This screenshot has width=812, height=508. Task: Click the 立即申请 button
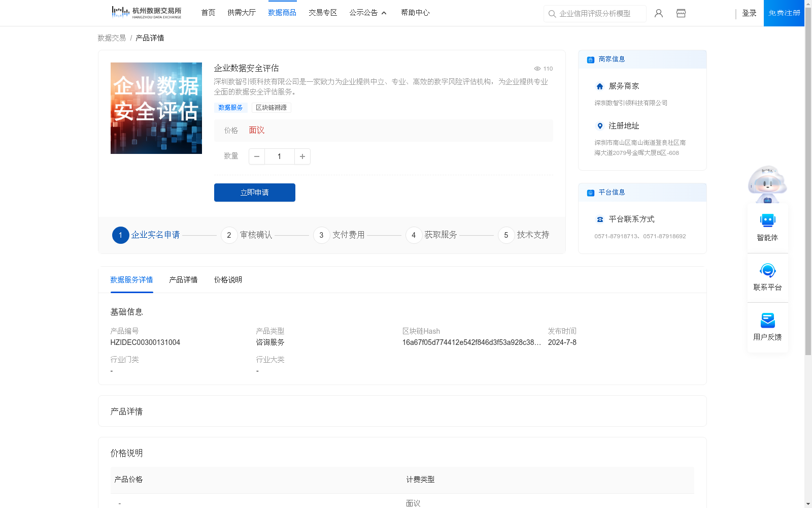[255, 193]
